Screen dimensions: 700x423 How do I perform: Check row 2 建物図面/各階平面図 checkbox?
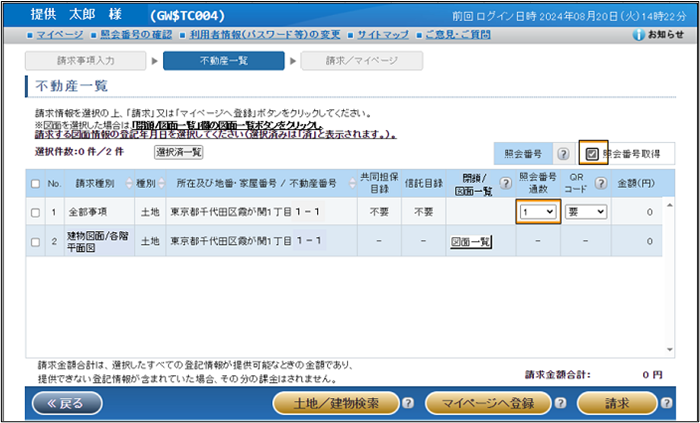pos(35,242)
